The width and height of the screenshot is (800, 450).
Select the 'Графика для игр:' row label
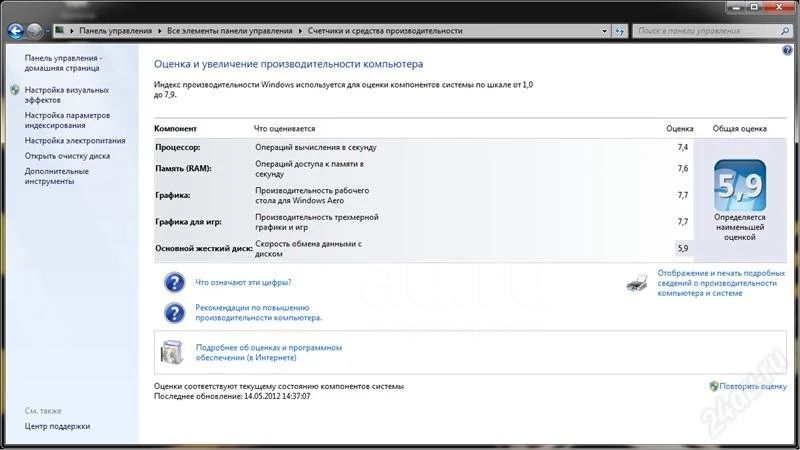point(188,222)
